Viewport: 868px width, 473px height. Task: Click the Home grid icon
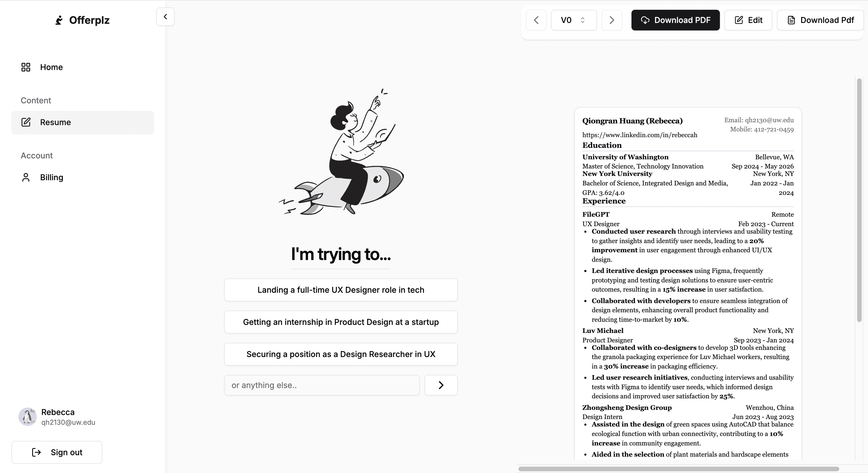click(x=26, y=67)
